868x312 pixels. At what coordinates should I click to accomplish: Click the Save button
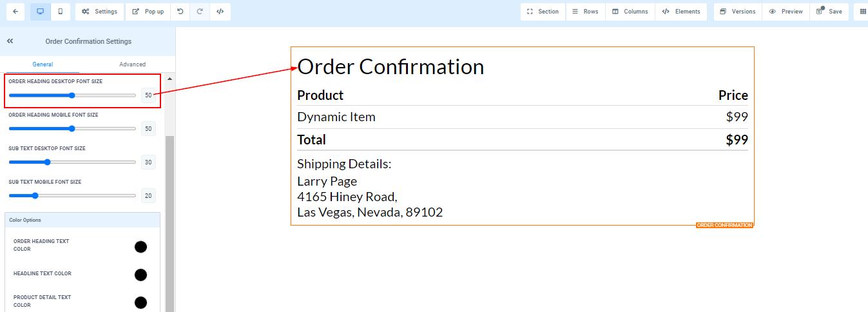(x=829, y=12)
